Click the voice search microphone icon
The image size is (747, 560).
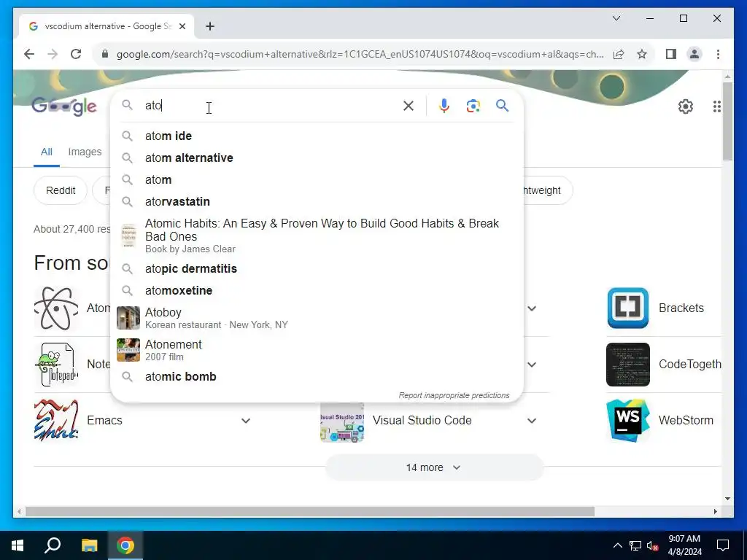pos(444,106)
